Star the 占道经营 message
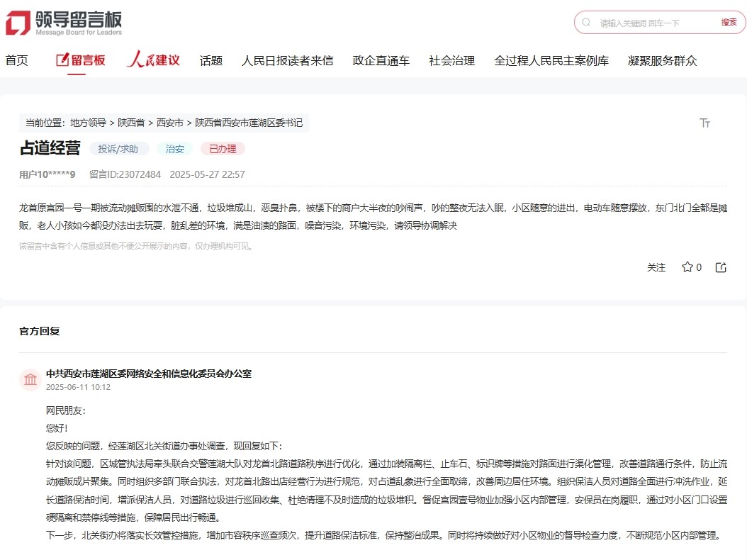Image resolution: width=747 pixels, height=560 pixels. [x=686, y=267]
